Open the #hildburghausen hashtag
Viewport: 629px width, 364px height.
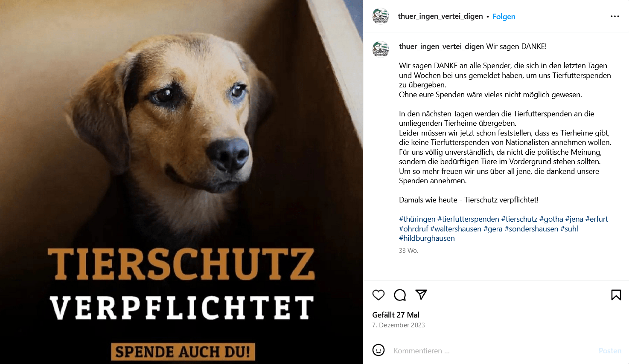[x=427, y=238]
